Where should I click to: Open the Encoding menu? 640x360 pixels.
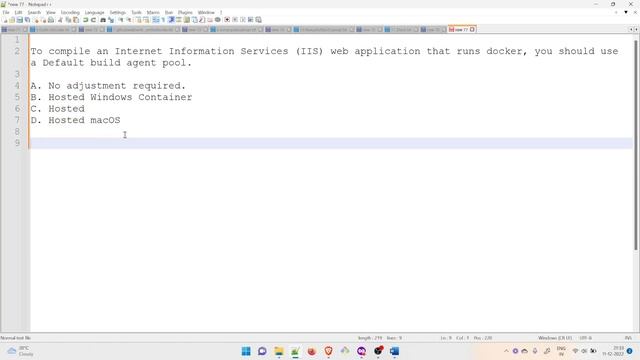click(70, 13)
